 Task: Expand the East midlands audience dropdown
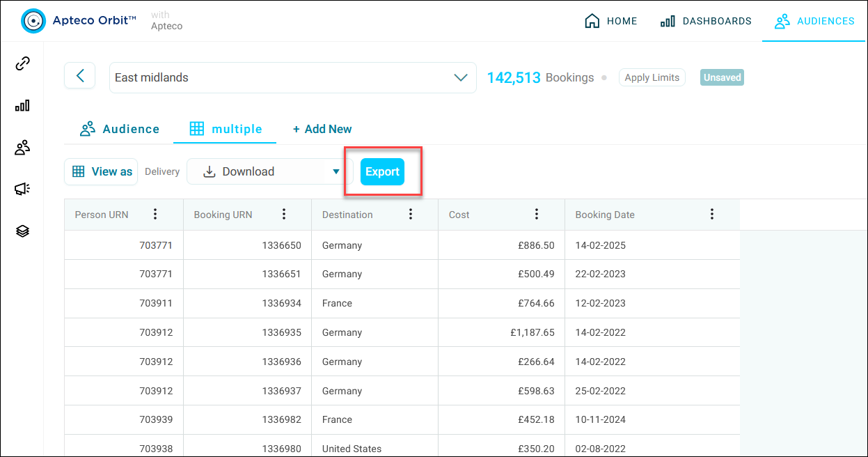(x=460, y=77)
